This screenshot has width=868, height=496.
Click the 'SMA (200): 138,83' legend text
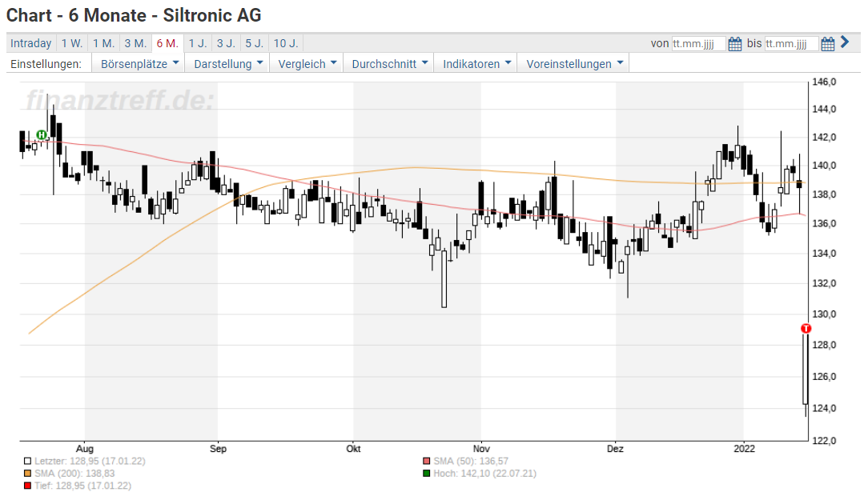tap(74, 474)
